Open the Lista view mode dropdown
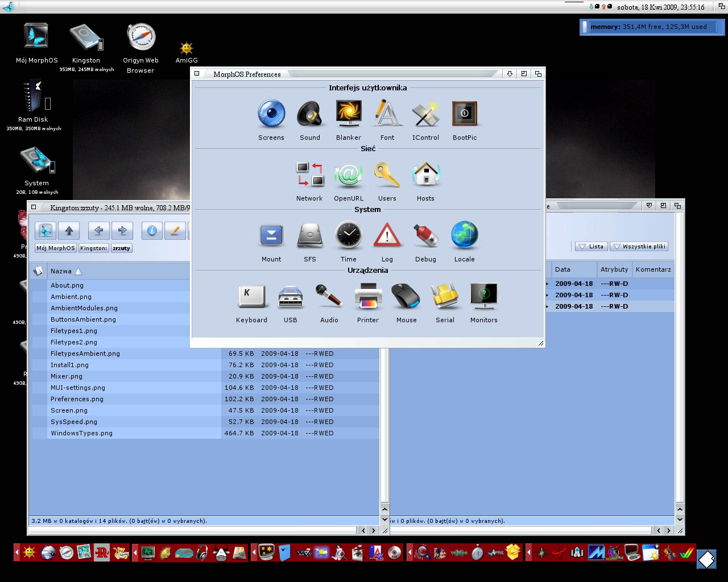 pyautogui.click(x=591, y=246)
